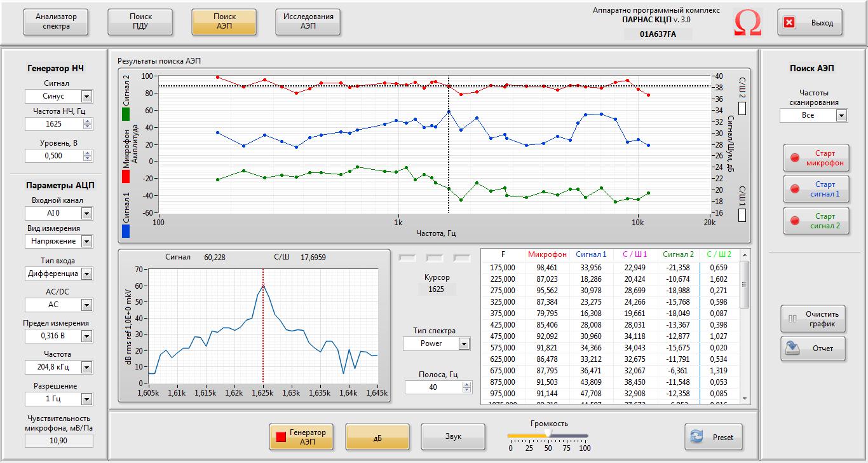Switch to Поиск ПДУ tab
Viewport: 868px width, 463px height.
point(140,22)
